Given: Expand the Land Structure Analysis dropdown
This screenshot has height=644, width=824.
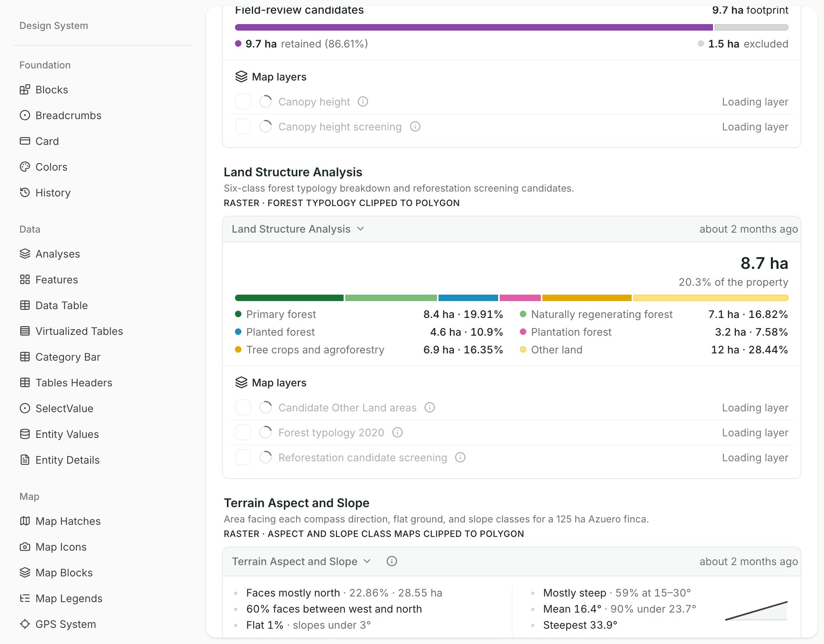Looking at the screenshot, I should point(298,229).
